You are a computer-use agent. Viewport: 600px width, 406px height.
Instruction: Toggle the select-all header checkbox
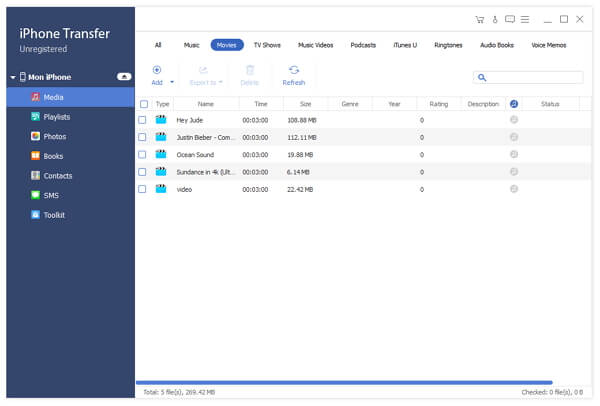pyautogui.click(x=144, y=104)
